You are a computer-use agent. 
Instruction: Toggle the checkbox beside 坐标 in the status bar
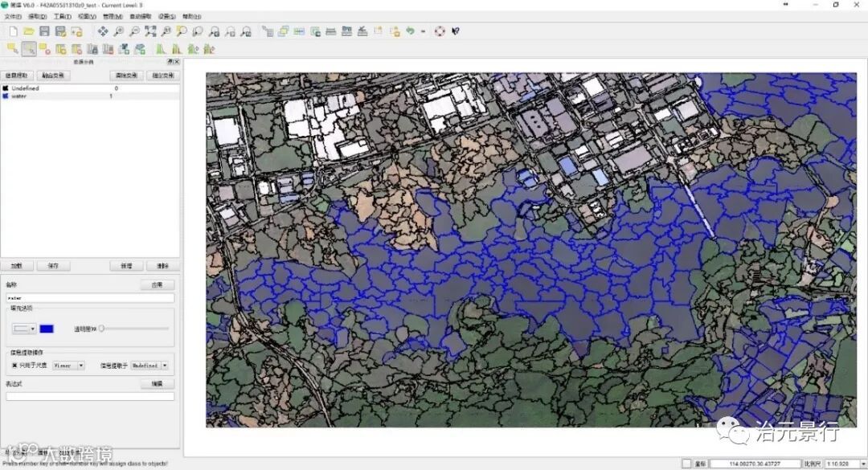[x=686, y=464]
